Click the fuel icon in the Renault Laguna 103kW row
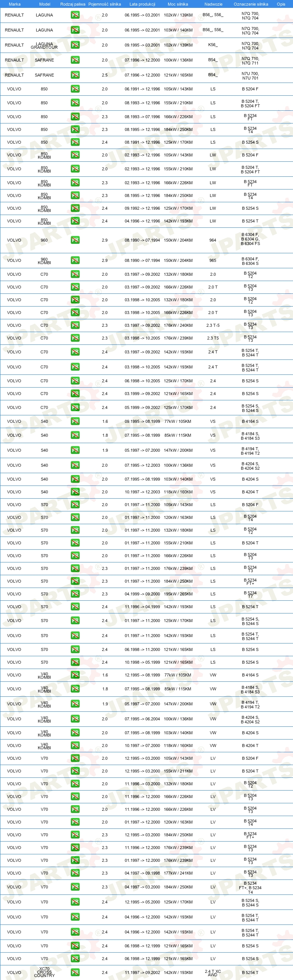This screenshot has height=980, width=293. tap(75, 30)
